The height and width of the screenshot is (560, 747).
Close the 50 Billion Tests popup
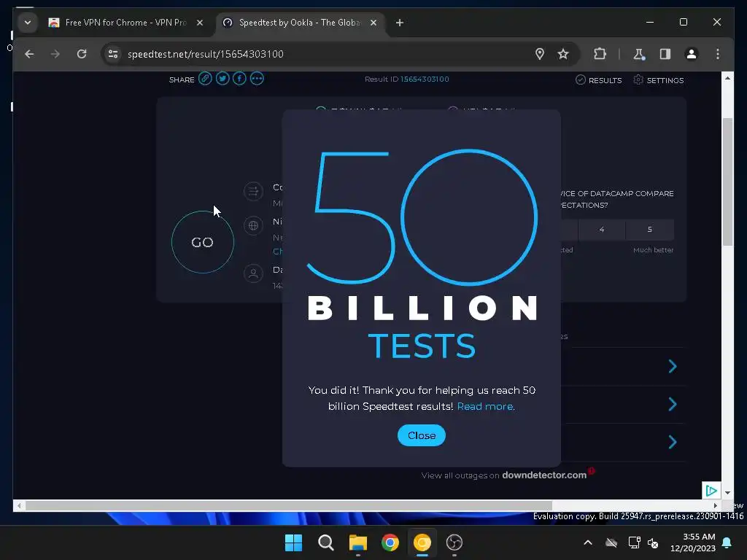coord(421,435)
